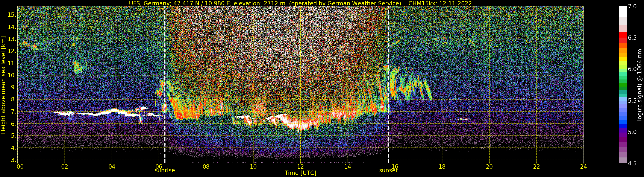
Task: Click the time tick '04'
Action: (x=112, y=166)
